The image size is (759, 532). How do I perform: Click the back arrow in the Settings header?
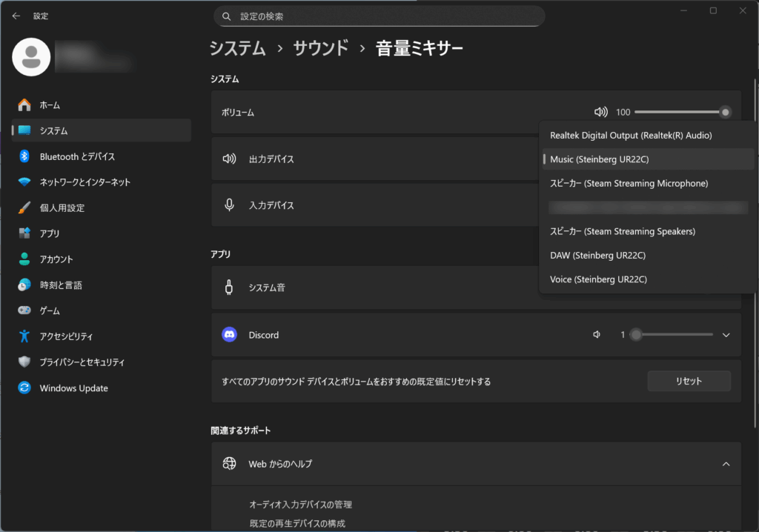click(16, 16)
